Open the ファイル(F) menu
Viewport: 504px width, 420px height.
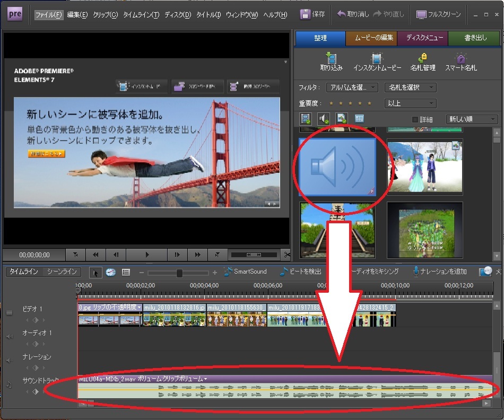pyautogui.click(x=48, y=15)
